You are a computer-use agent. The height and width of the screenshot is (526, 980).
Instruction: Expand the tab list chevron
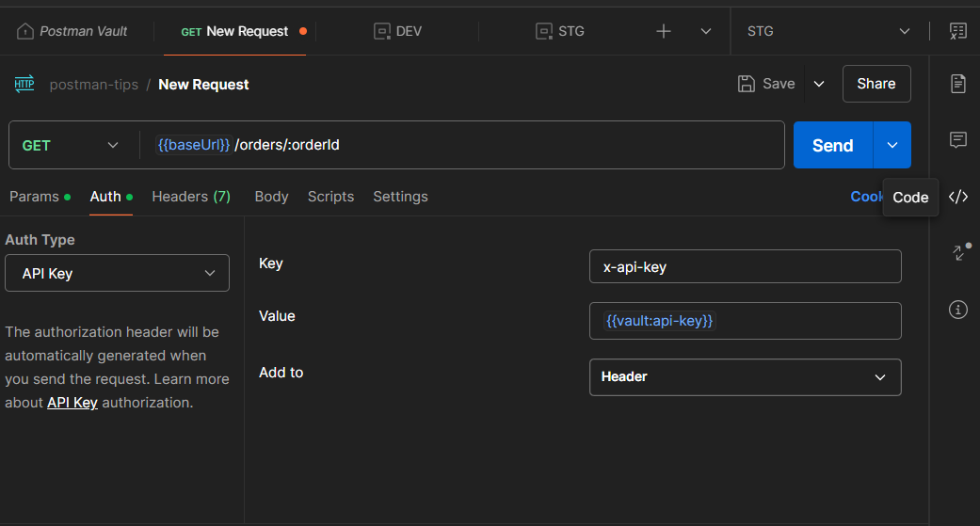[706, 31]
